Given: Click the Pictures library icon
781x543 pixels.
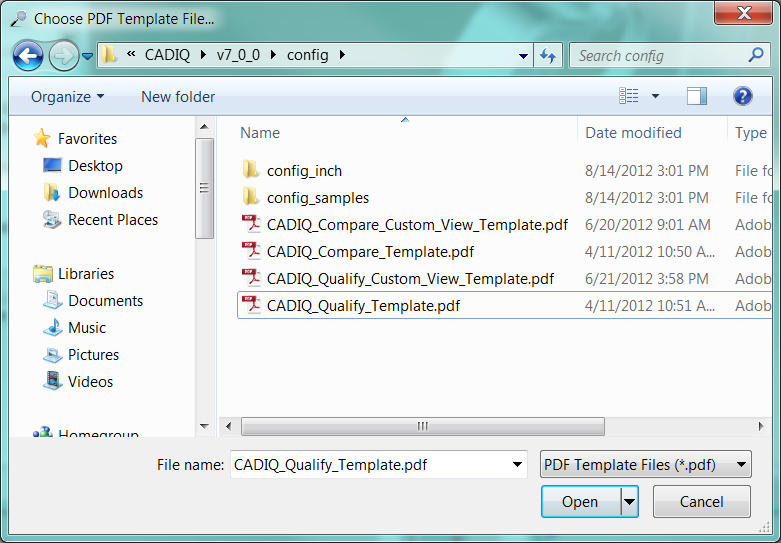Looking at the screenshot, I should coord(52,354).
